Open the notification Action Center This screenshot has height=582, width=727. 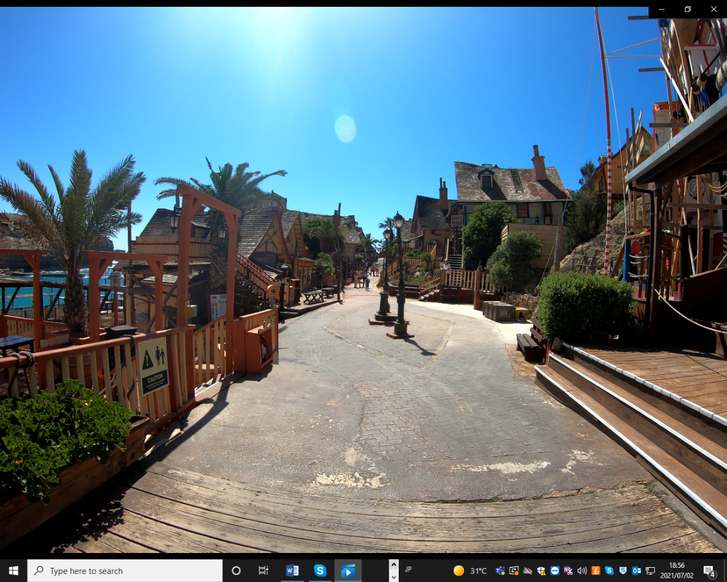click(709, 571)
